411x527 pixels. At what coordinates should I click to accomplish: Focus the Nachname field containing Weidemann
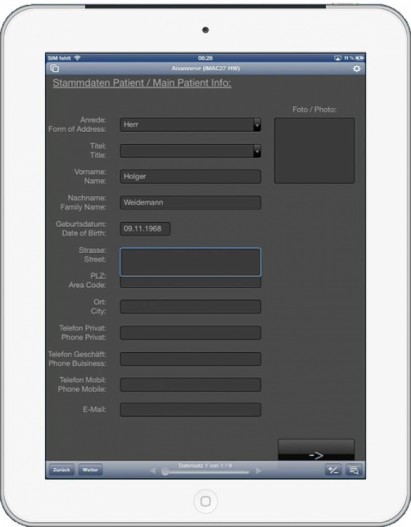(191, 203)
